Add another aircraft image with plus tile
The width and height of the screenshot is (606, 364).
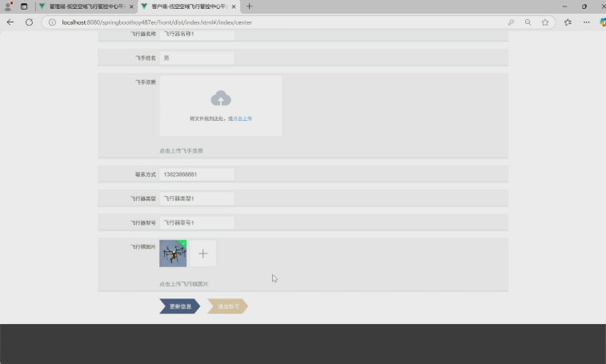click(203, 254)
